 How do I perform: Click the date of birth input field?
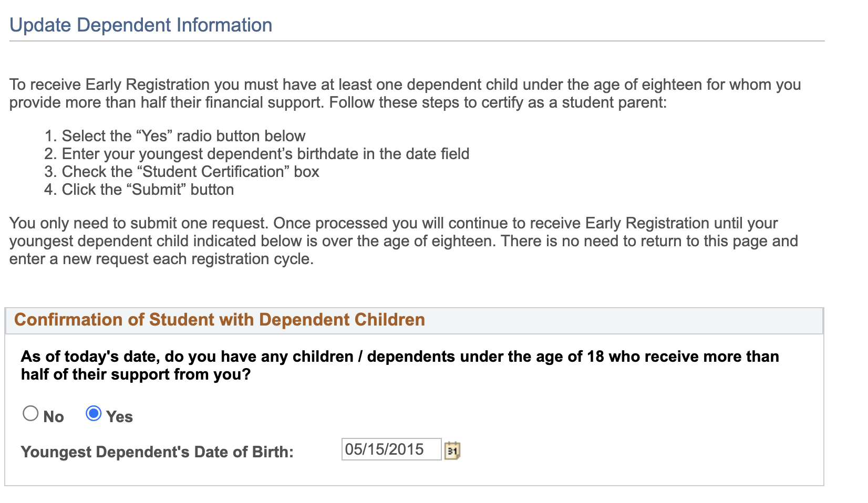tap(391, 449)
